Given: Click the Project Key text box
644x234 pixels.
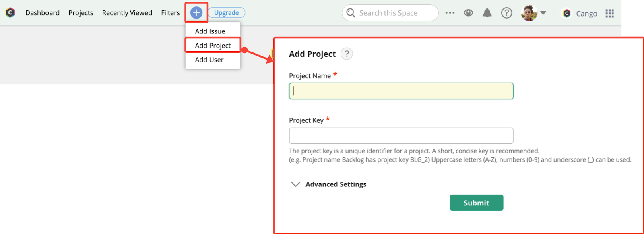Looking at the screenshot, I should coord(401,136).
